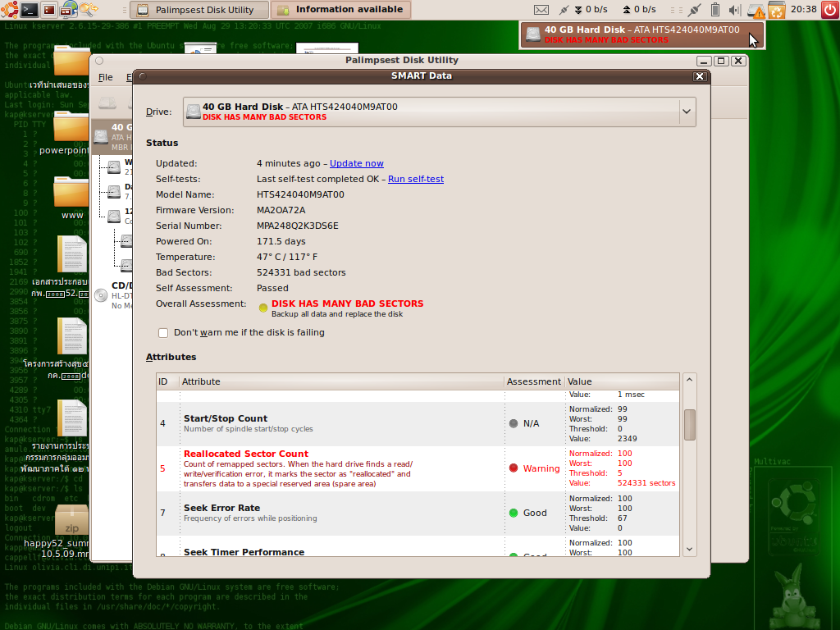Select the CD/DVD drive icon in sidebar
This screenshot has width=840, height=630.
(101, 295)
